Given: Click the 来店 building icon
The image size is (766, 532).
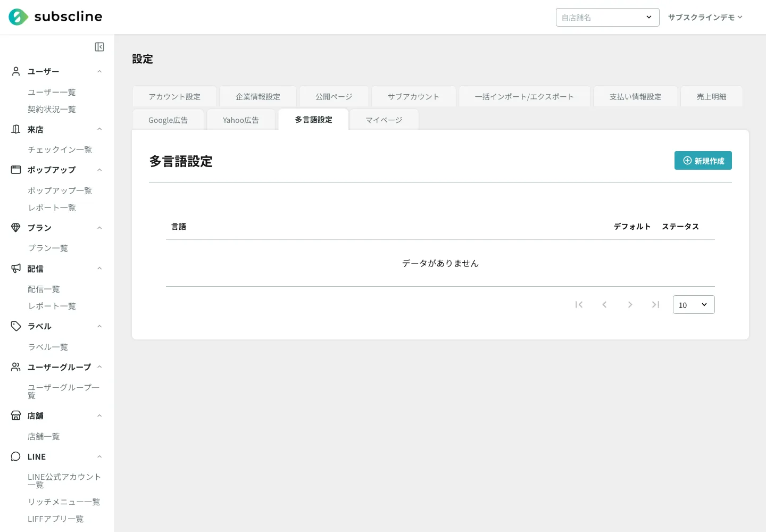Looking at the screenshot, I should click(x=16, y=129).
